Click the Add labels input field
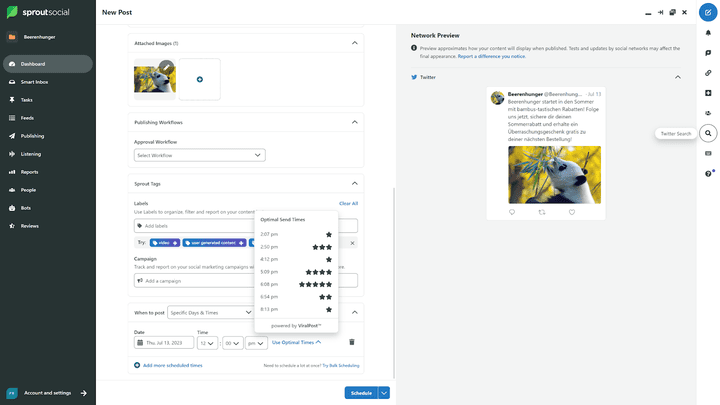The image size is (720, 405). pyautogui.click(x=246, y=226)
